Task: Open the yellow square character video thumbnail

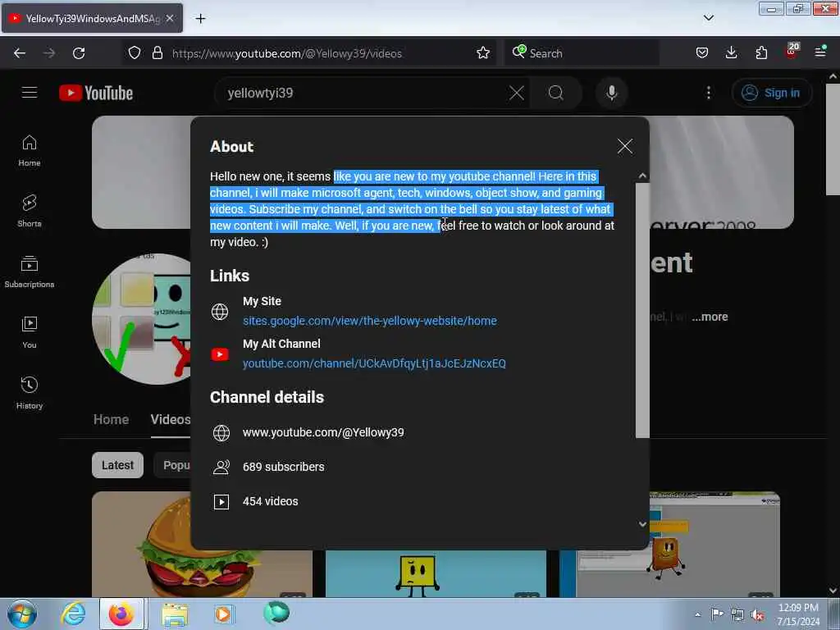Action: (x=436, y=573)
